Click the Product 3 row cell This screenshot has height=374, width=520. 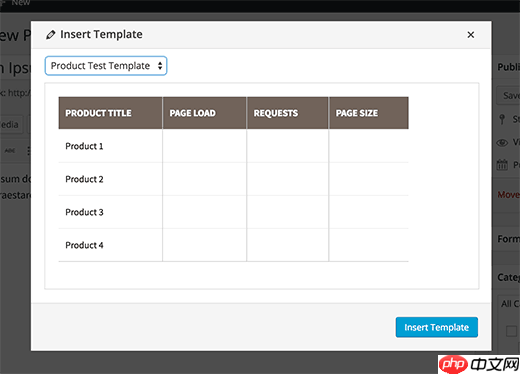click(110, 212)
